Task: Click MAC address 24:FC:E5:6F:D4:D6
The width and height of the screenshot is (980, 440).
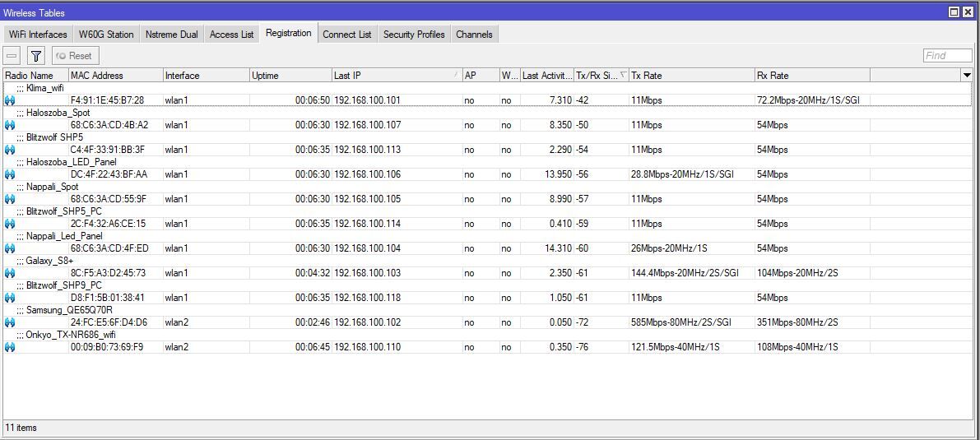Action: tap(109, 322)
